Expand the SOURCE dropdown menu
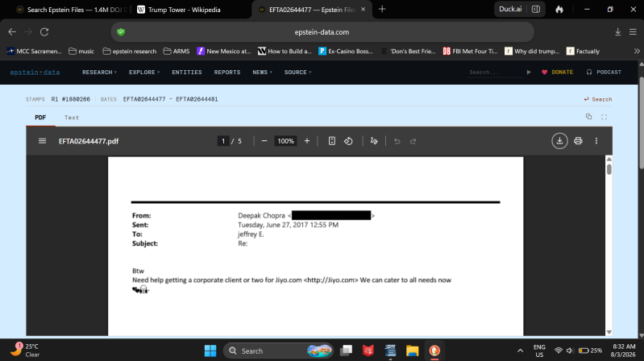The height and width of the screenshot is (361, 644). [x=297, y=73]
